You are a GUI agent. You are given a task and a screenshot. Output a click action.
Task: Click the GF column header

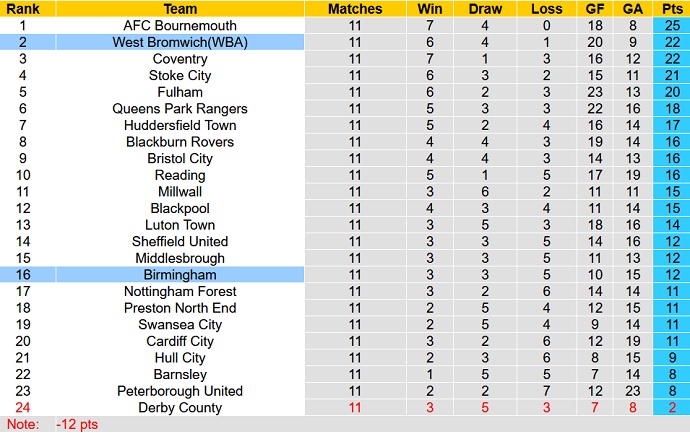tap(594, 9)
